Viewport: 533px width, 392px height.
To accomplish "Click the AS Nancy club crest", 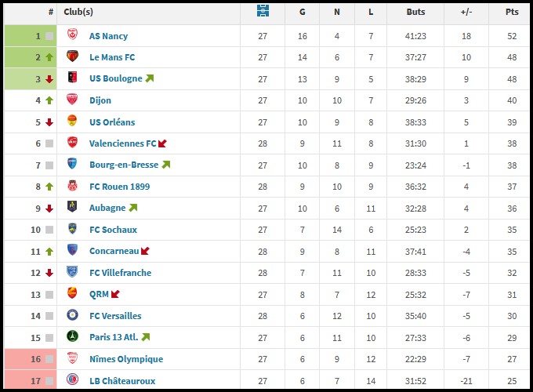I will (72, 34).
